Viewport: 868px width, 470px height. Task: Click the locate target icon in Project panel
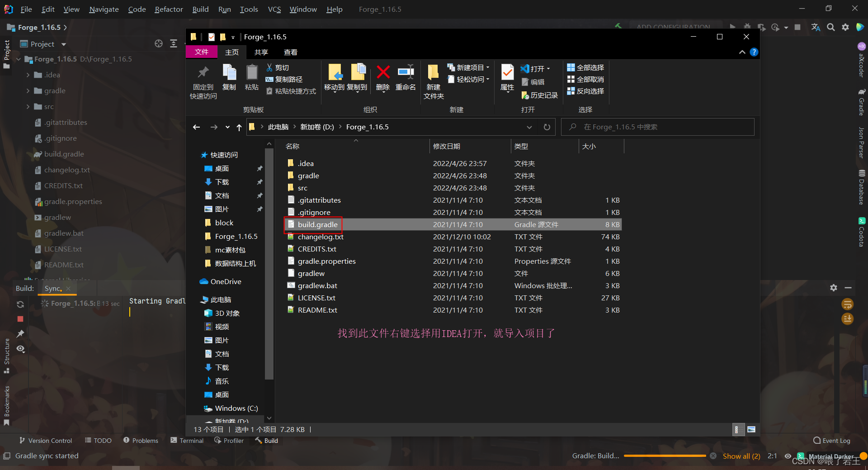click(x=159, y=44)
